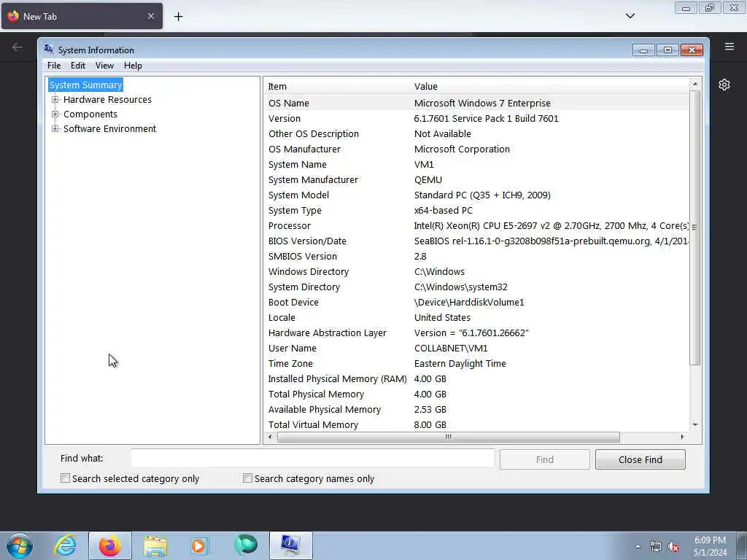Click the vertical scrollbar thumb

[695, 227]
